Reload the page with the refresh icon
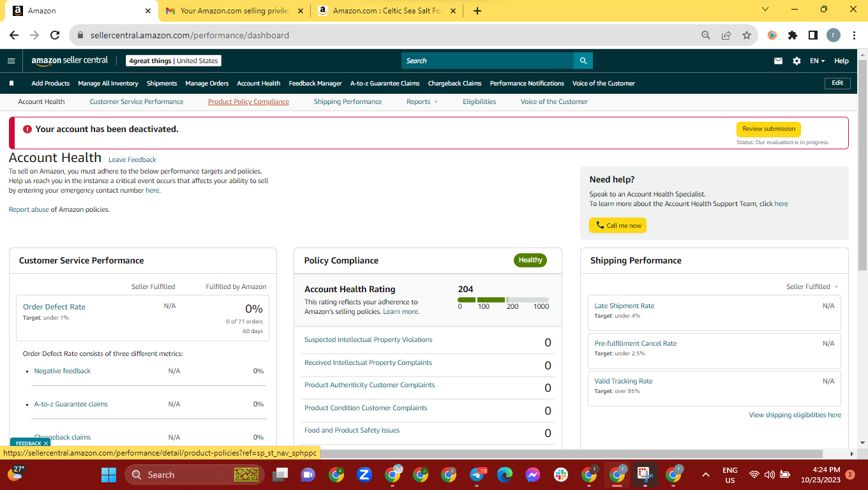Image resolution: width=868 pixels, height=490 pixels. coord(55,36)
